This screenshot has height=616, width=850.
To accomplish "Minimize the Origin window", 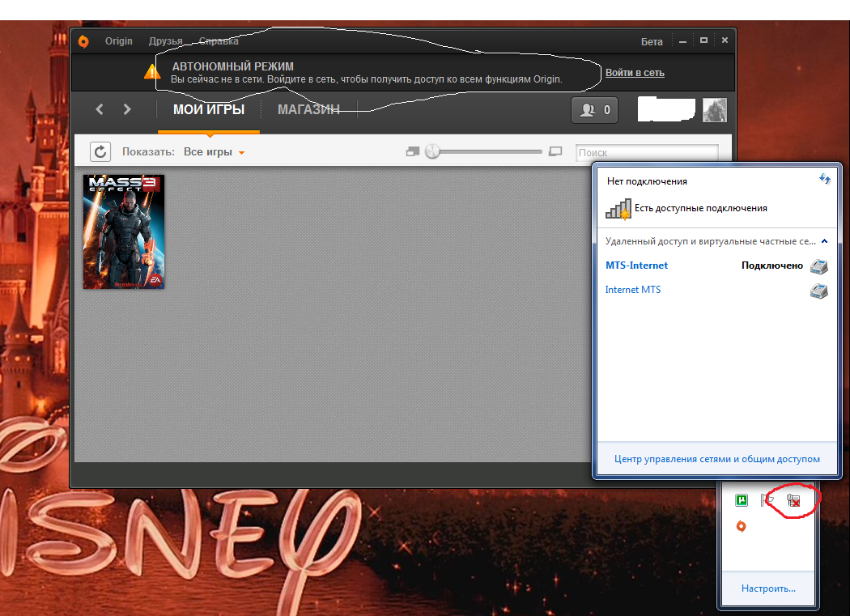I will pos(682,41).
